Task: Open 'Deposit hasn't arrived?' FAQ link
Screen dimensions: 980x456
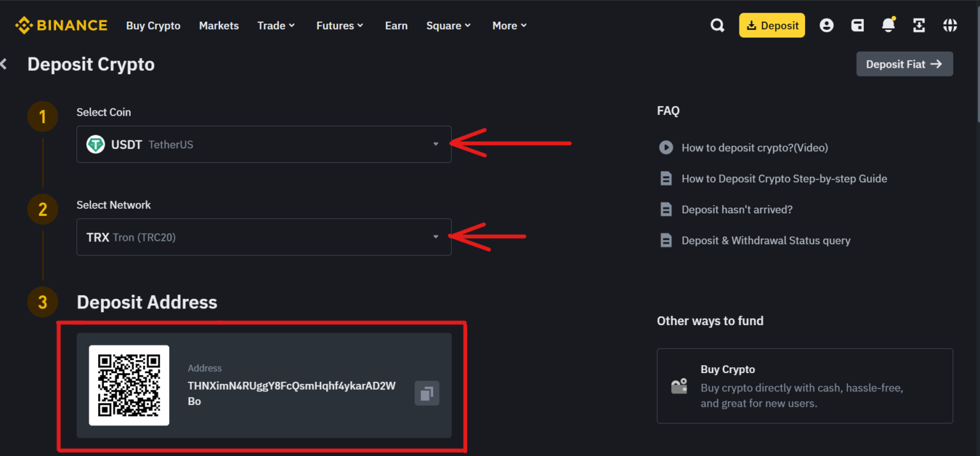Action: (x=737, y=209)
